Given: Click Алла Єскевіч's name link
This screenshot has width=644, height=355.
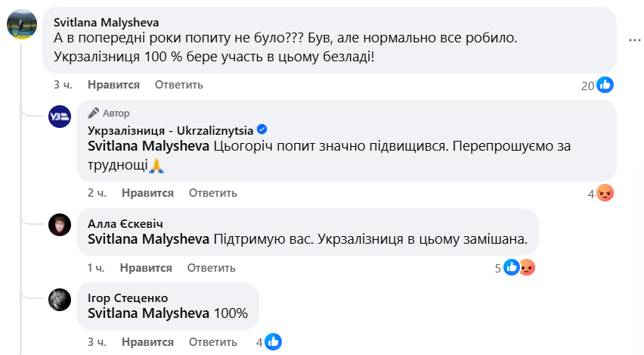Looking at the screenshot, I should pos(125,224).
